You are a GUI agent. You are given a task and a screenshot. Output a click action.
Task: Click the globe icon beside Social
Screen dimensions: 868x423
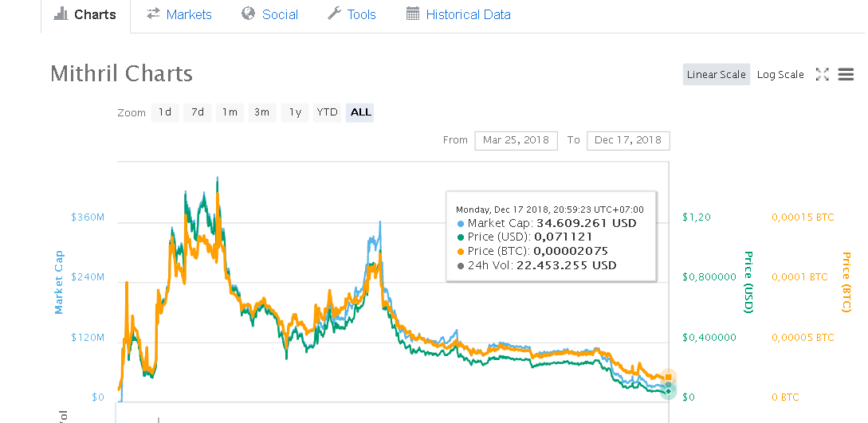[249, 14]
